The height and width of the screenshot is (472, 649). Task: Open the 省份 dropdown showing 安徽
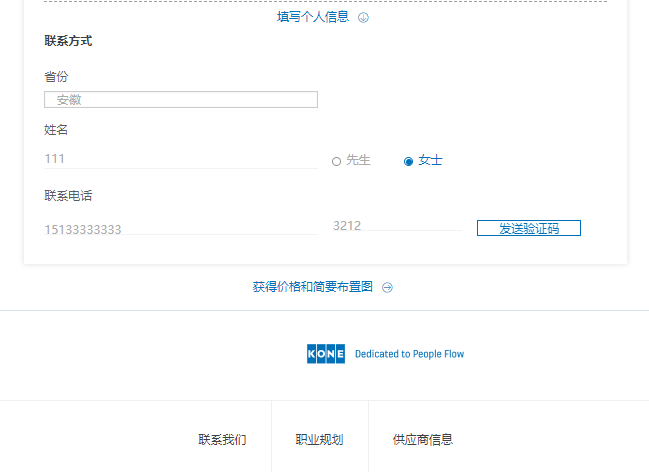point(181,100)
